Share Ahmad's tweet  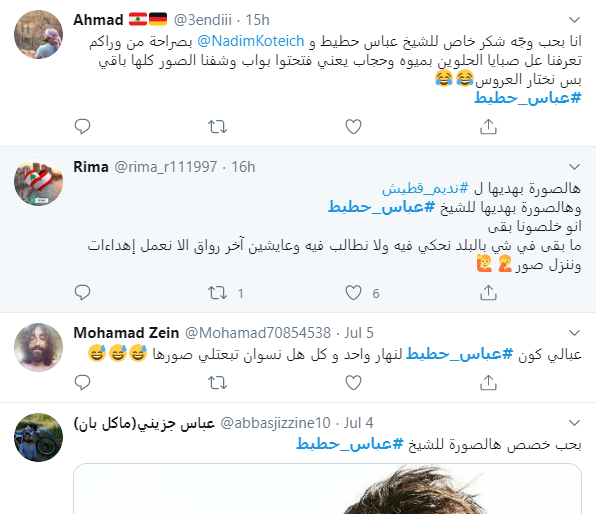[x=488, y=127]
